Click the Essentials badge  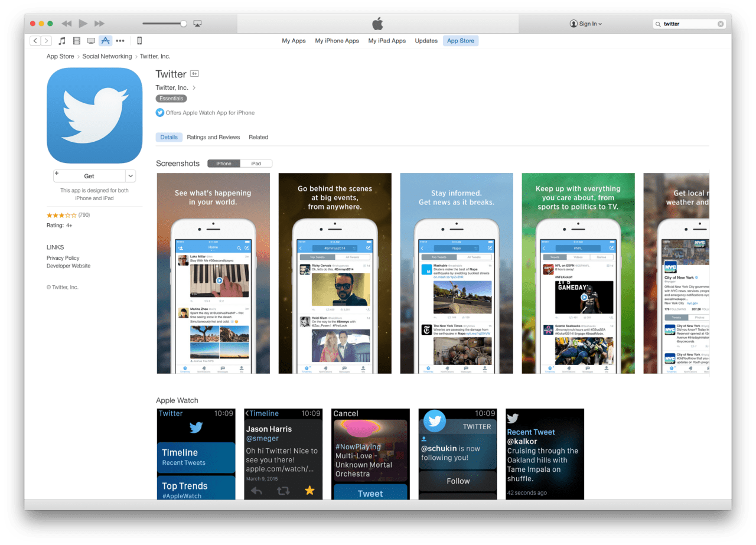(171, 99)
